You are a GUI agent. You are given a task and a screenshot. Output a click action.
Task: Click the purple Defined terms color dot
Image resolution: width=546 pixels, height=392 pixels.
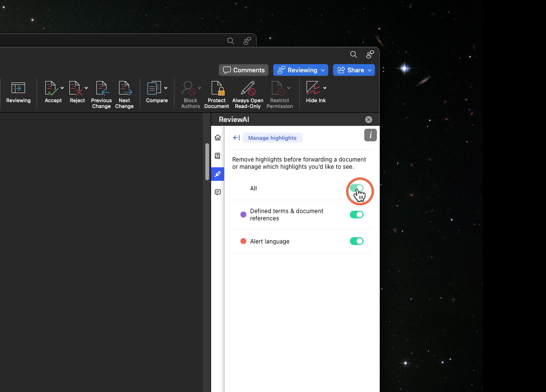pyautogui.click(x=243, y=215)
